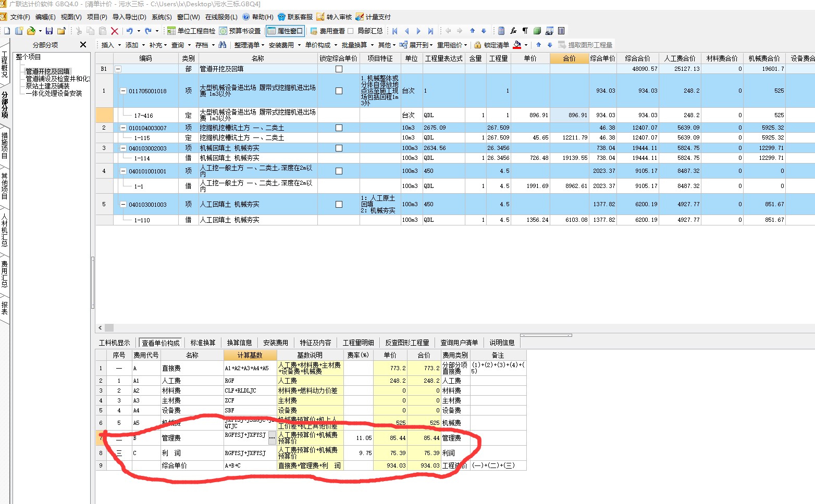Click the fill color bucket swatch
815x504 pixels.
pos(517,45)
